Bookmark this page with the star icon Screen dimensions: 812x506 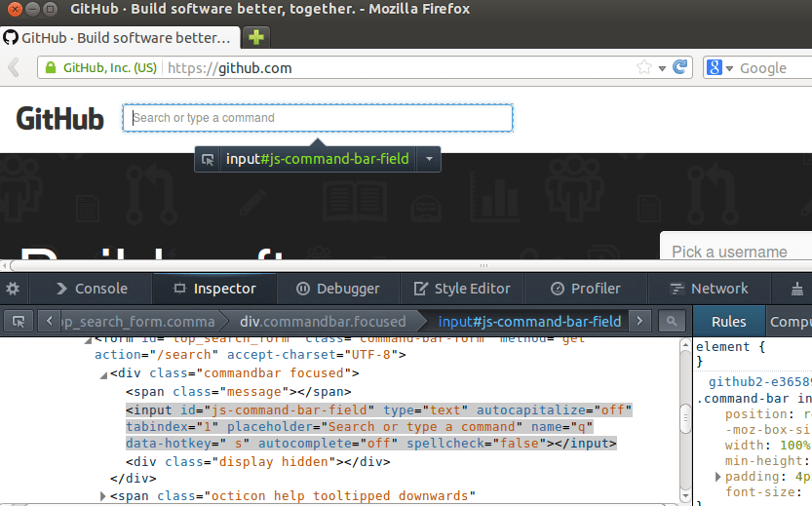pos(644,67)
